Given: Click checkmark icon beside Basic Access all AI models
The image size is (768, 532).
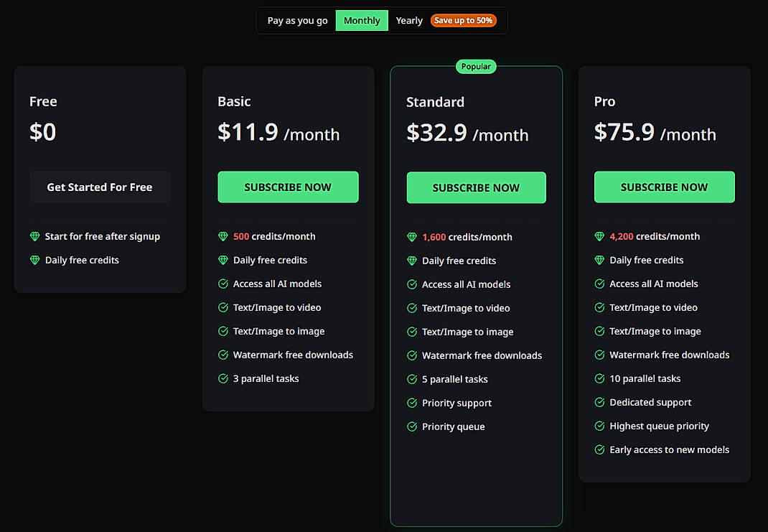Looking at the screenshot, I should click(223, 284).
